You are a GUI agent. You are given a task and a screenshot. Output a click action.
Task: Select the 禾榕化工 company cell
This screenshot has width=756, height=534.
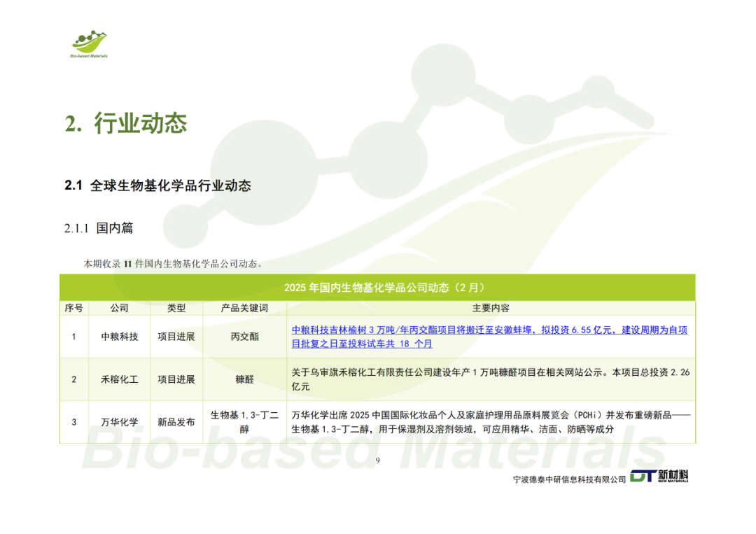coord(120,379)
